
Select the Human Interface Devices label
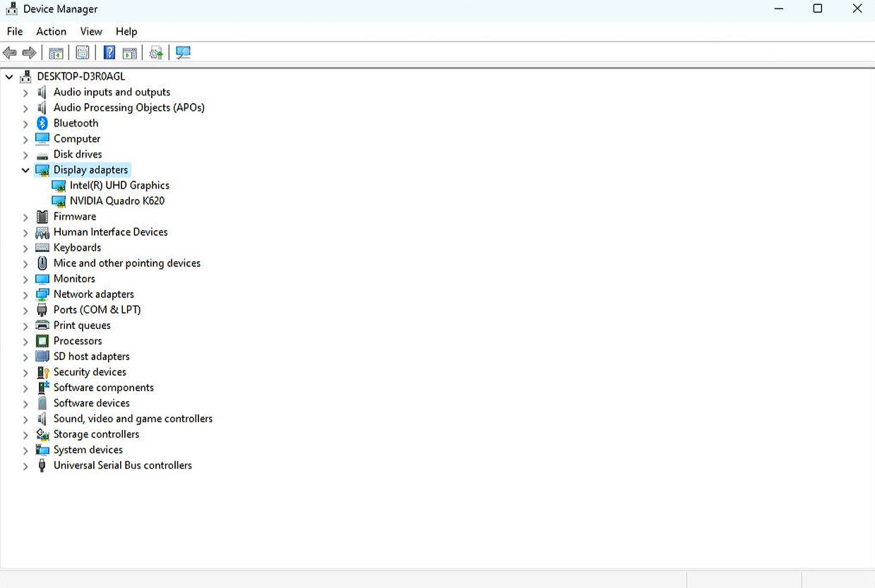click(111, 232)
